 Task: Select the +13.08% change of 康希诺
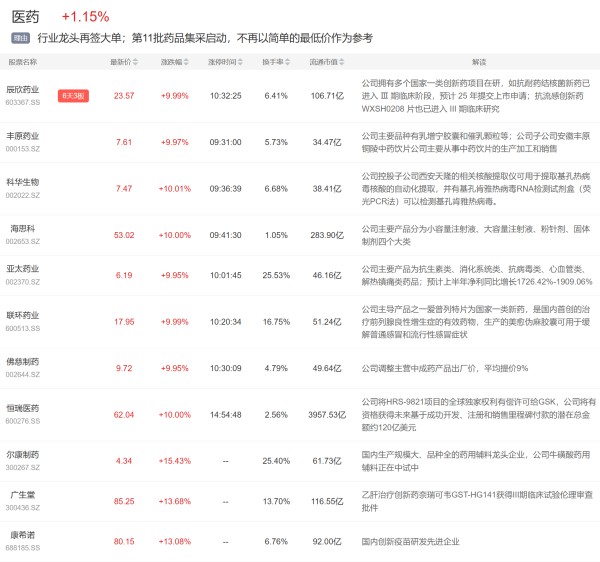click(175, 542)
